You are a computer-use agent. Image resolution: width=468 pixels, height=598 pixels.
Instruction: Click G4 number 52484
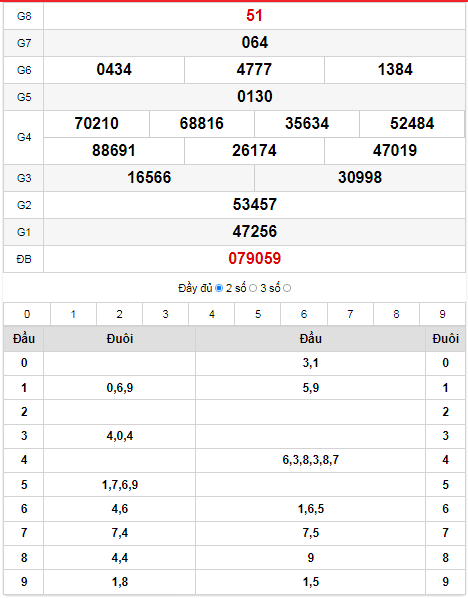pos(412,124)
